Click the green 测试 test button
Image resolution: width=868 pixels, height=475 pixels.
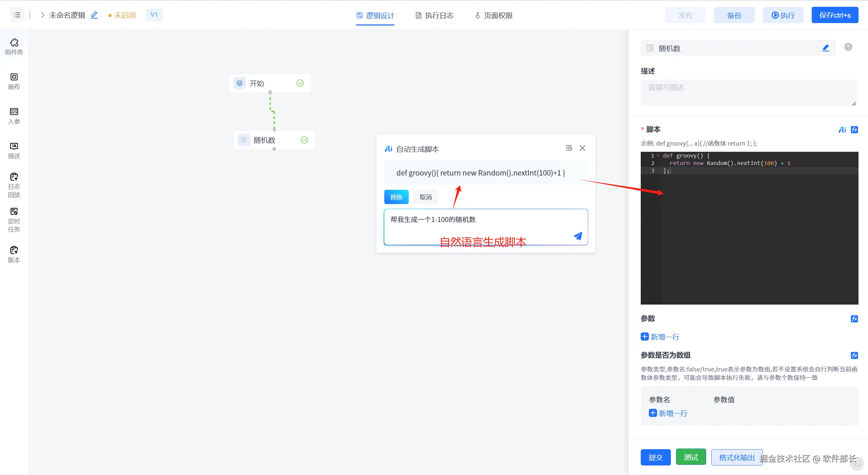click(691, 457)
